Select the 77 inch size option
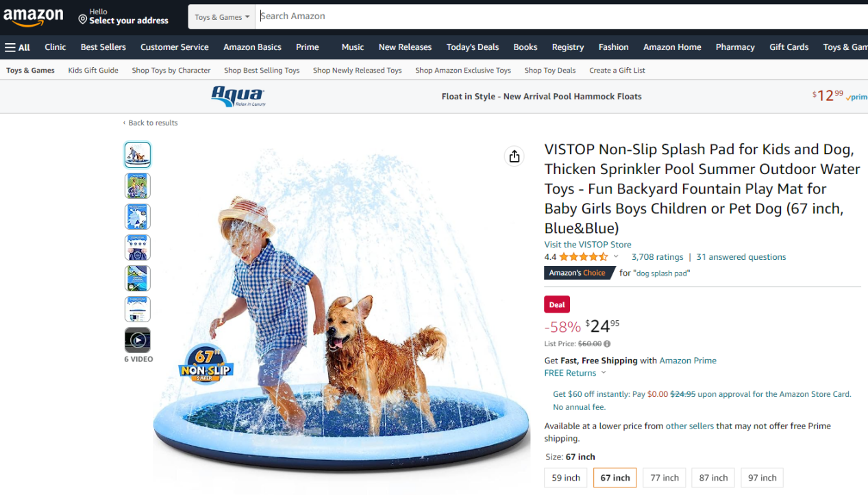Image resolution: width=868 pixels, height=495 pixels. pos(665,478)
